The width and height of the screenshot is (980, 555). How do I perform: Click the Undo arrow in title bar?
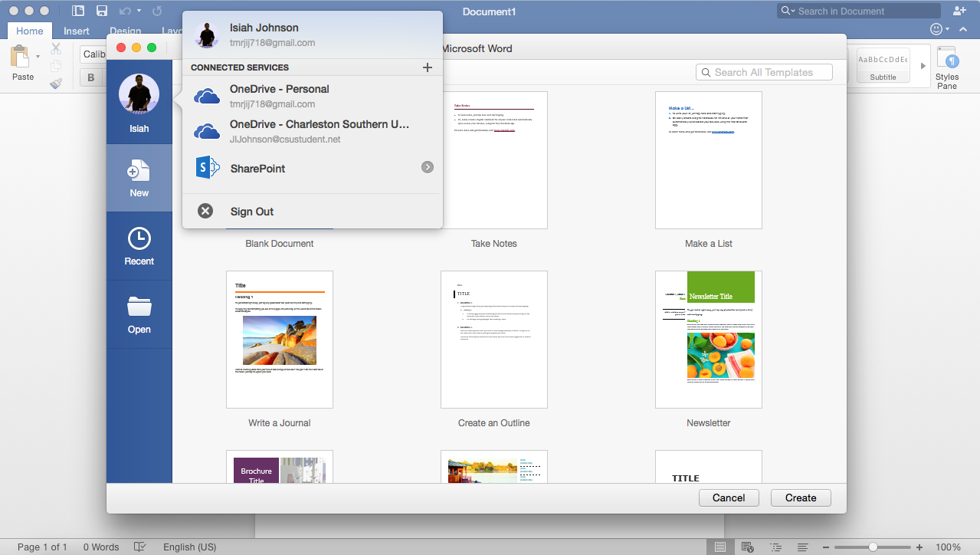125,11
